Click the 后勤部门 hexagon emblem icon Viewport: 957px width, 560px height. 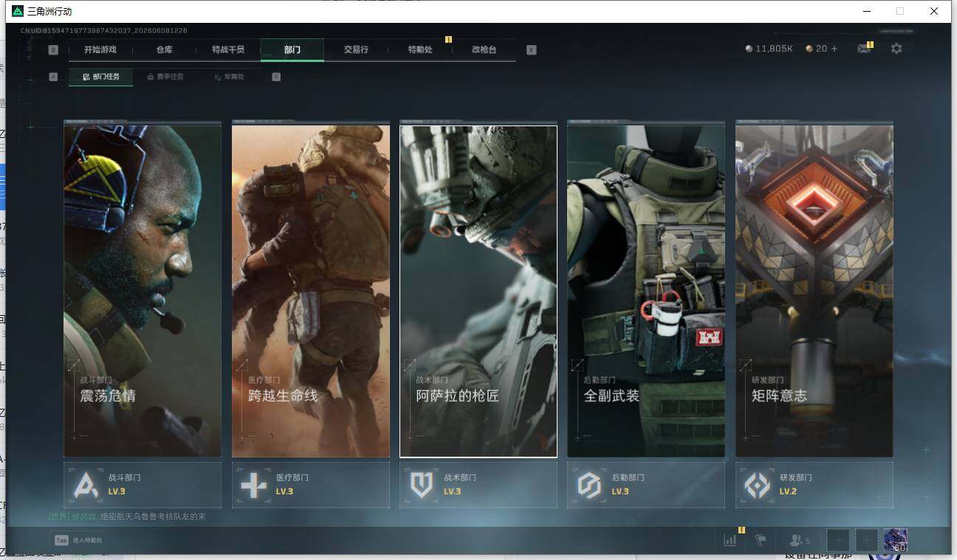point(589,485)
